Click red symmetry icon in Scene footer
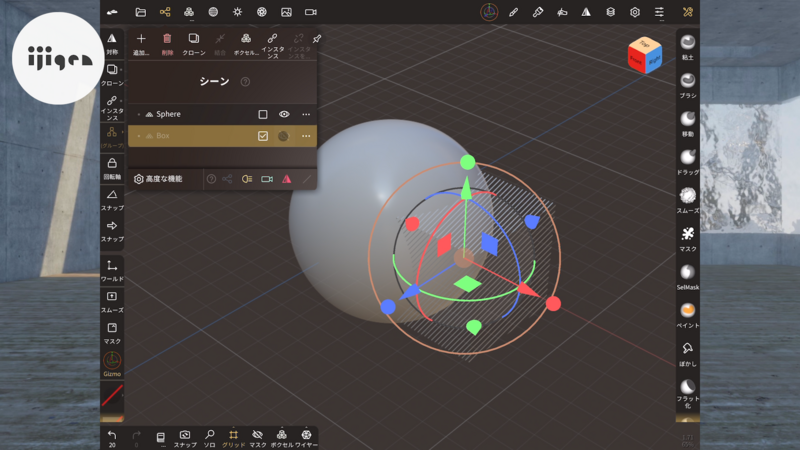 (x=287, y=179)
